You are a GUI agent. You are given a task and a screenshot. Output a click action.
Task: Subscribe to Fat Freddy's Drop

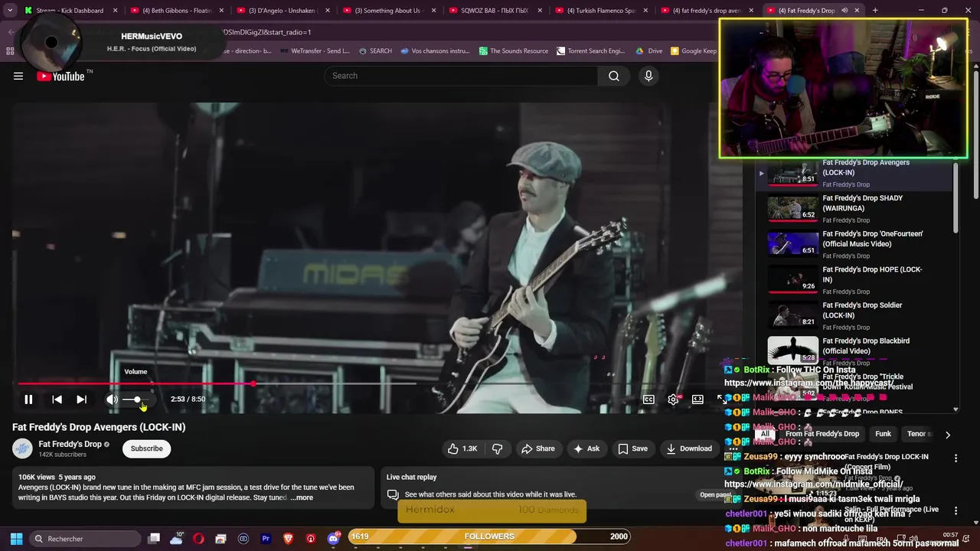(x=146, y=448)
